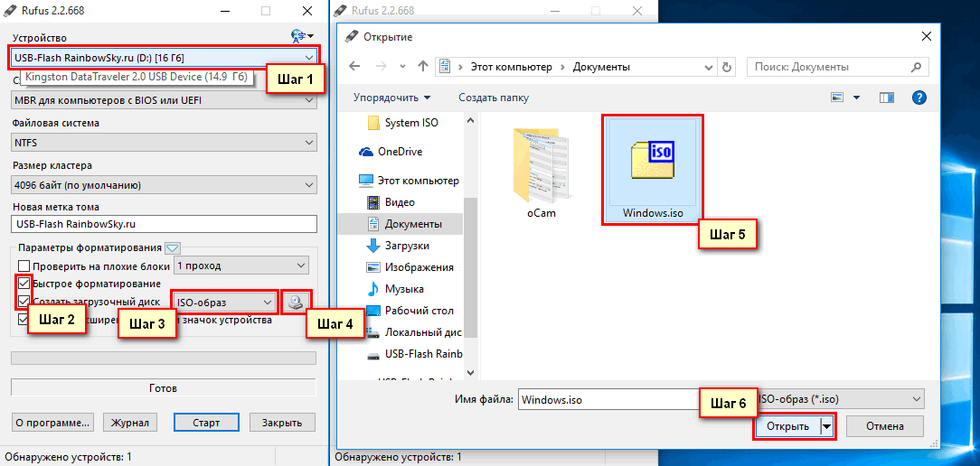
Task: Click Создать папку
Action: 494,98
